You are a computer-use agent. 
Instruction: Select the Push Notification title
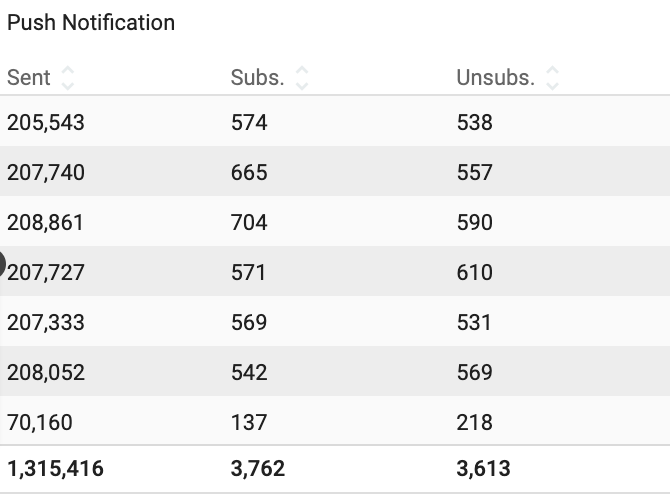(91, 22)
